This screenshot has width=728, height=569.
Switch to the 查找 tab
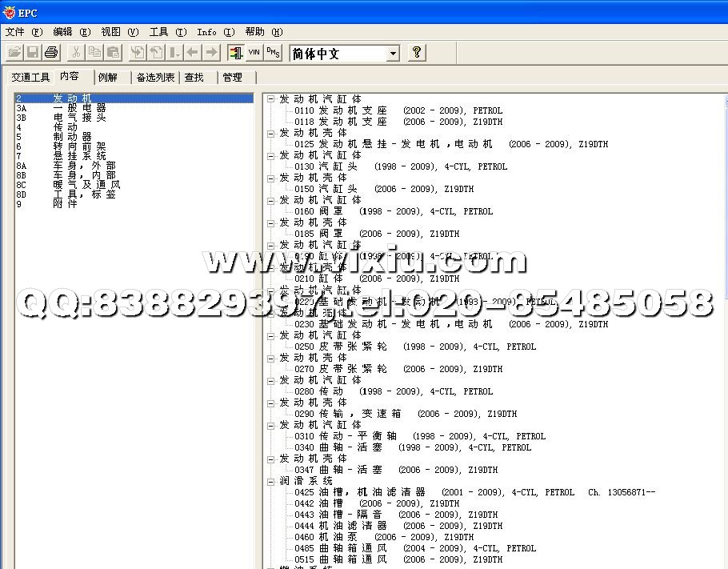[194, 78]
